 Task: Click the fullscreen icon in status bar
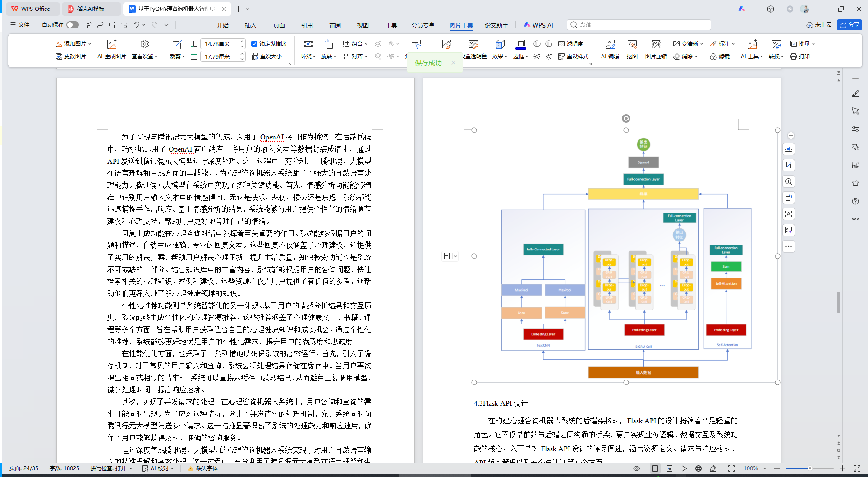click(x=857, y=468)
